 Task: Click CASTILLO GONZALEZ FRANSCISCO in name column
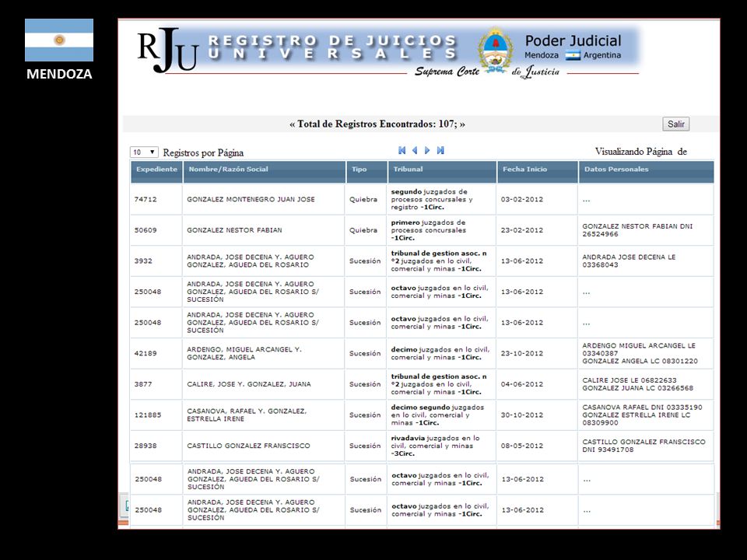point(248,446)
